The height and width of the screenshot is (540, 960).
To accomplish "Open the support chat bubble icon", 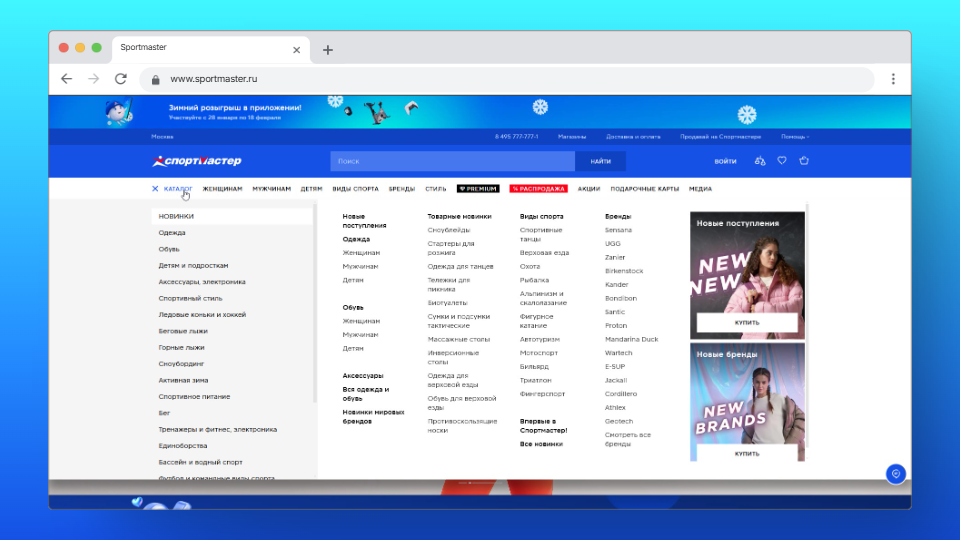I will [896, 474].
